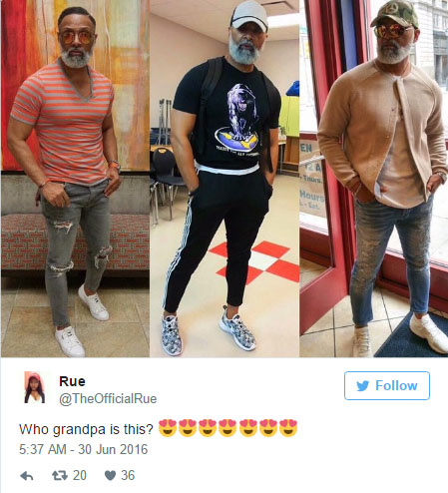This screenshot has width=448, height=493.
Task: Click the camouflage cap in the right photo
Action: click(x=395, y=13)
